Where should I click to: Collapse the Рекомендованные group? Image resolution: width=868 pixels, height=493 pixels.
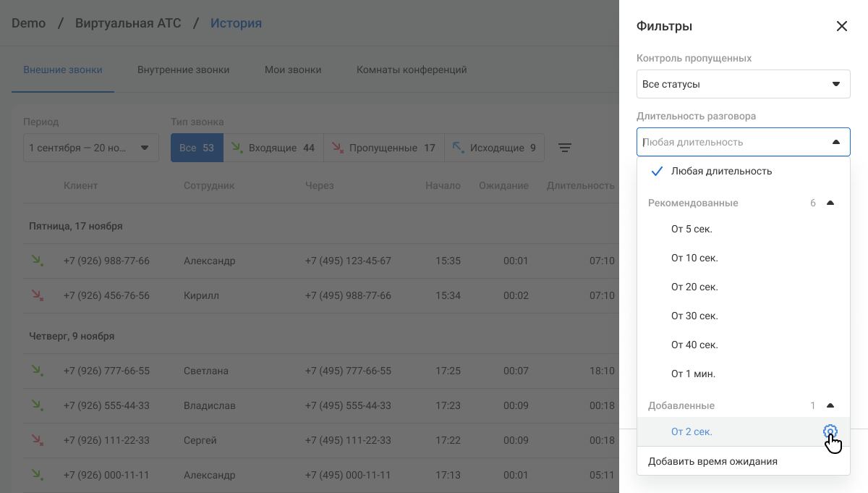[830, 203]
